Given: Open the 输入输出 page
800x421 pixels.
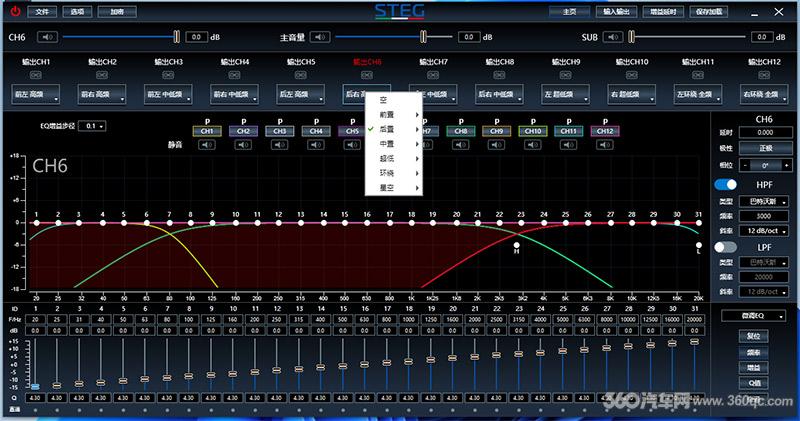Looking at the screenshot, I should click(616, 11).
